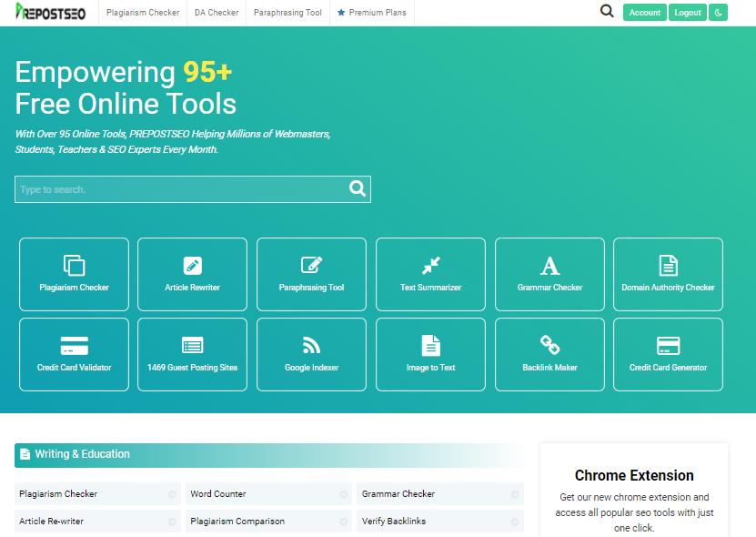The width and height of the screenshot is (756, 537).
Task: Launch the Paraphrasing Tool card
Action: (x=311, y=274)
